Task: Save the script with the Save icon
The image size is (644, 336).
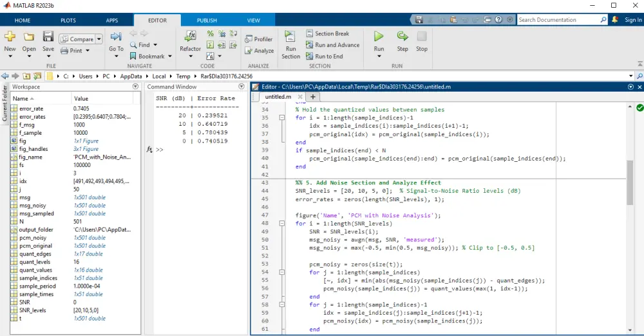Action: click(48, 37)
